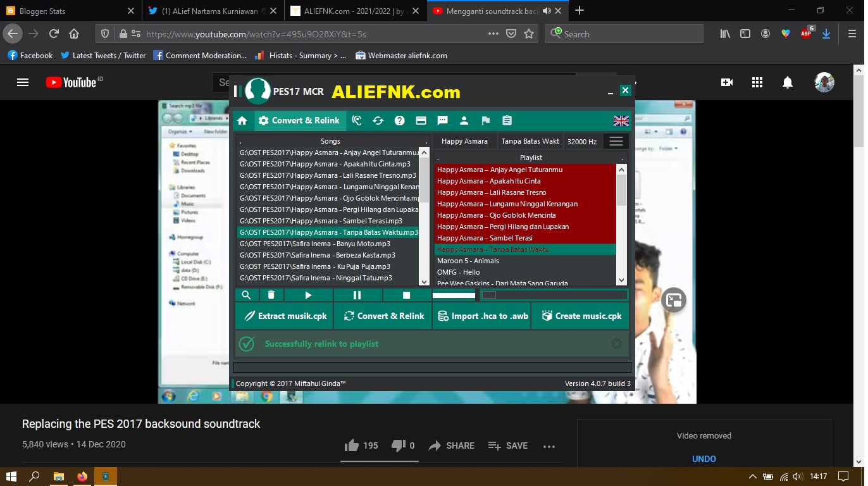Screen dimensions: 868x486
Task: Pause the song playback
Action: 357,295
